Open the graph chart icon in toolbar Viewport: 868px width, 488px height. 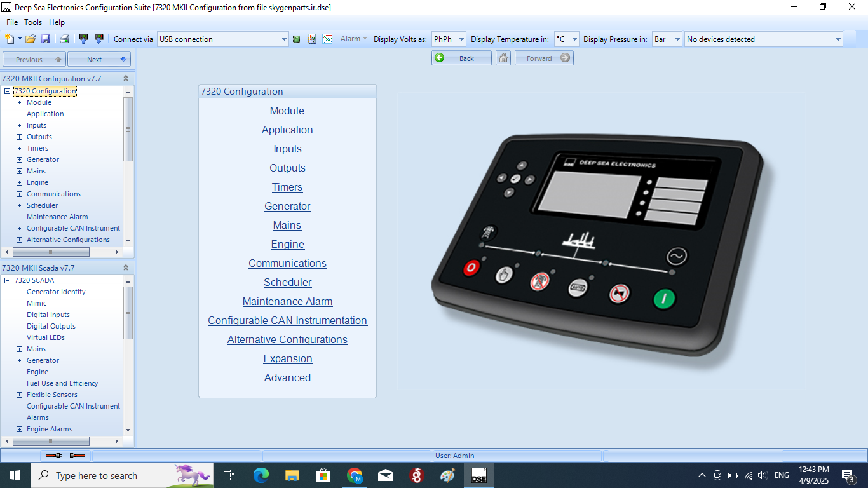click(x=327, y=39)
